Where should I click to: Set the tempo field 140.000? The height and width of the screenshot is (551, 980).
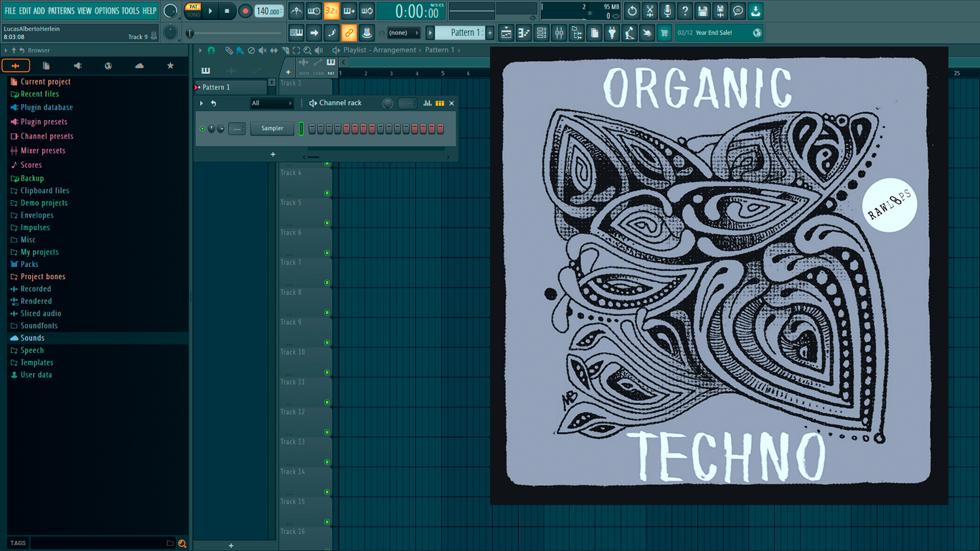269,11
